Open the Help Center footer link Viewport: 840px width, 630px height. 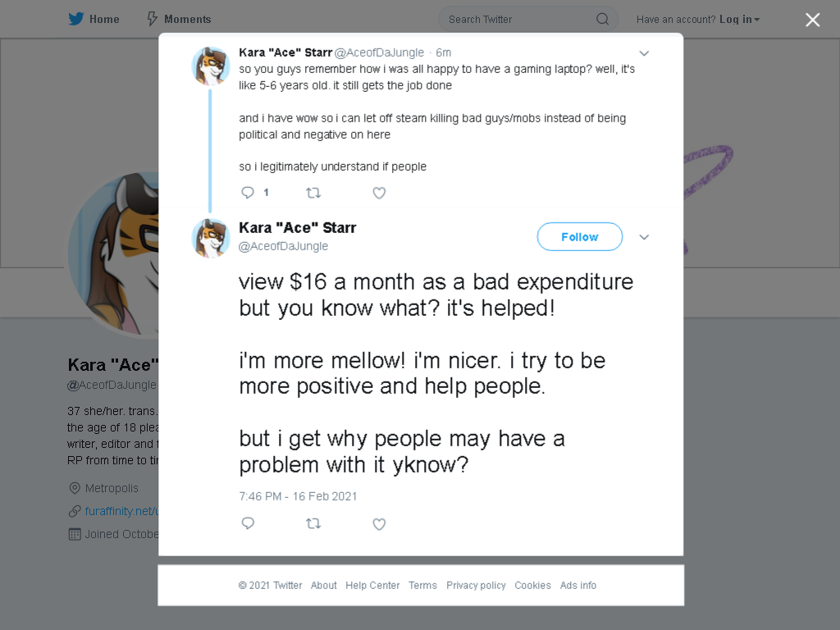point(372,585)
